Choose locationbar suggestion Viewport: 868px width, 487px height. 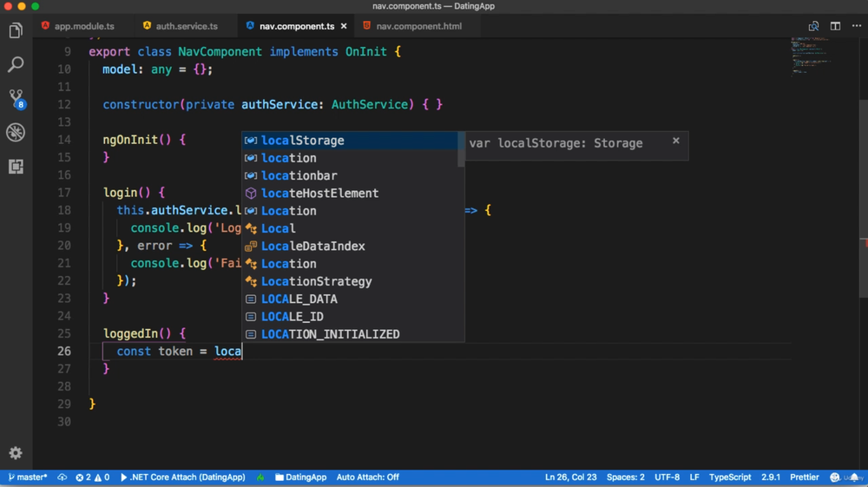(x=350, y=176)
